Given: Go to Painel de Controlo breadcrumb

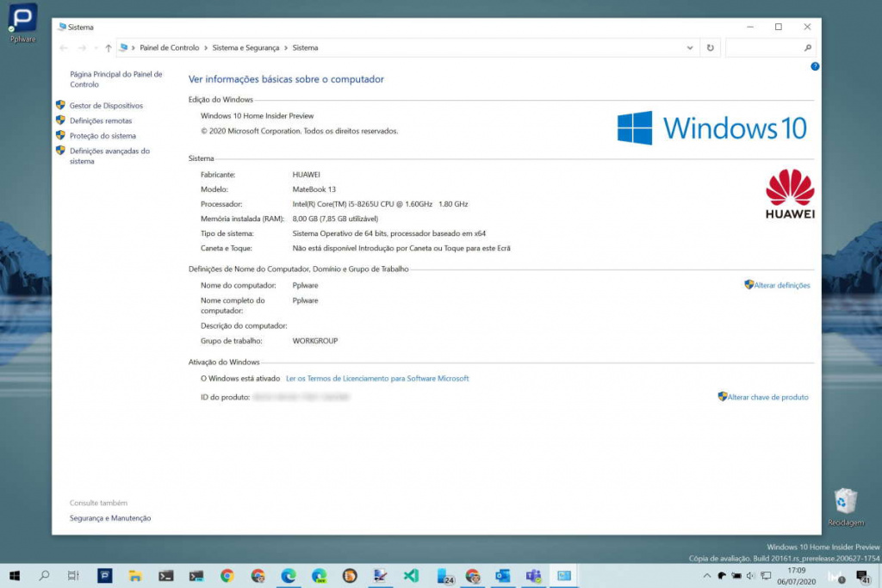Looking at the screenshot, I should pos(169,48).
